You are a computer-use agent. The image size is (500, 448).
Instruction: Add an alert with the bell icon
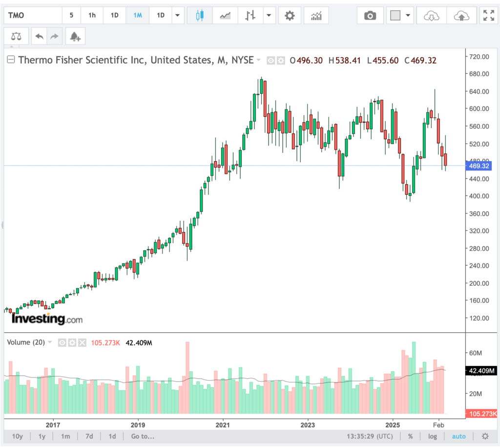pos(75,36)
